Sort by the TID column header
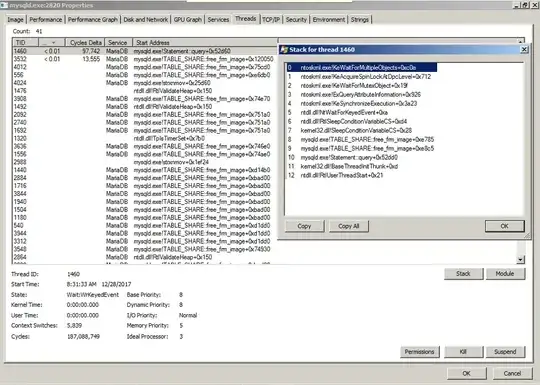The width and height of the screenshot is (540, 385). pyautogui.click(x=25, y=43)
